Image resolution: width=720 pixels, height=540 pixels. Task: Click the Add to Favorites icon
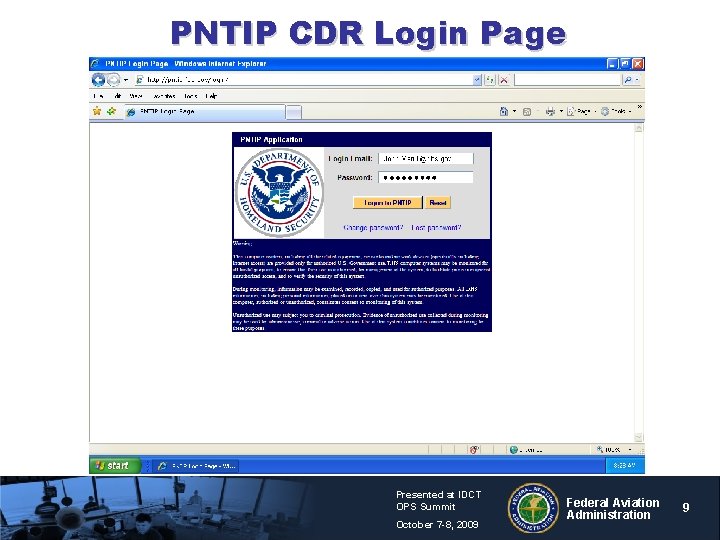point(111,111)
